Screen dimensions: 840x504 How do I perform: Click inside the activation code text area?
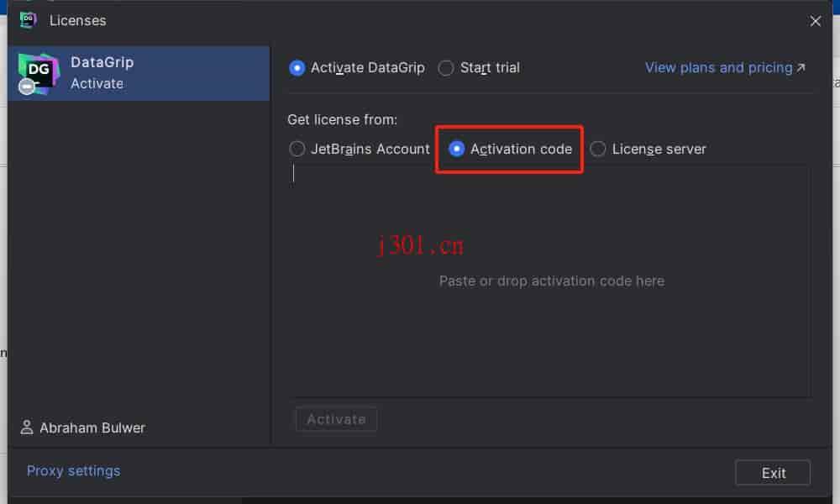click(551, 281)
